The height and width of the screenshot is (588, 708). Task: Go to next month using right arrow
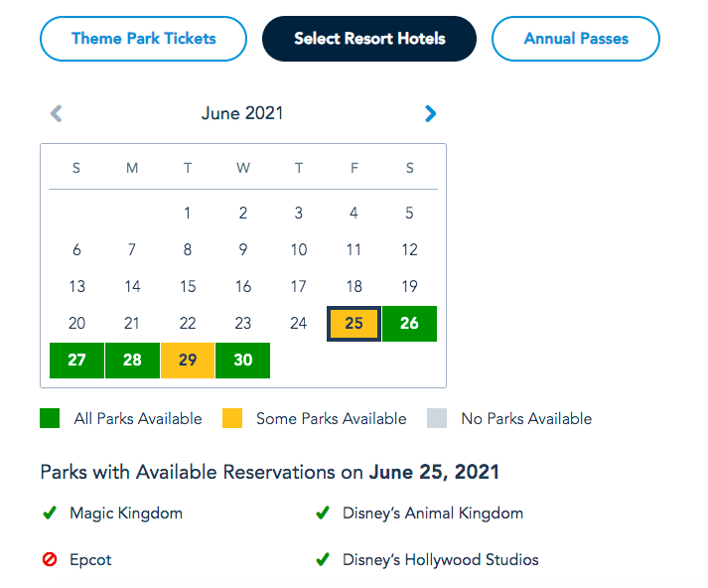click(x=430, y=114)
